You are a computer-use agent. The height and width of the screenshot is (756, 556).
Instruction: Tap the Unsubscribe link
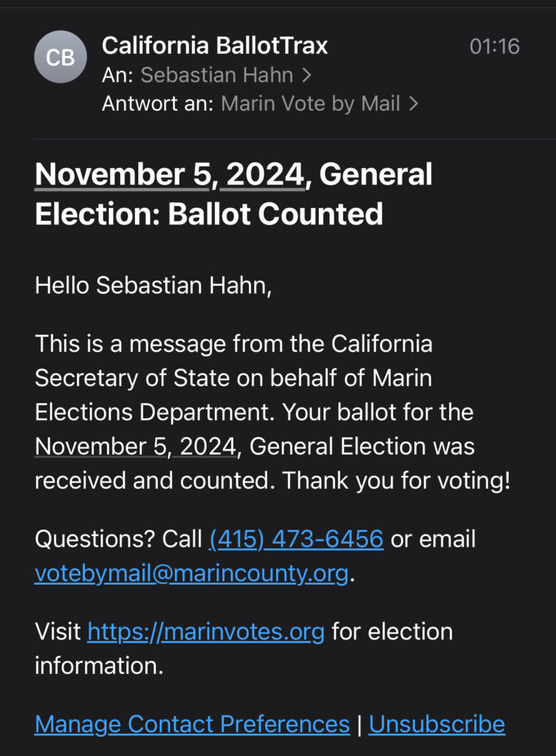pyautogui.click(x=436, y=724)
